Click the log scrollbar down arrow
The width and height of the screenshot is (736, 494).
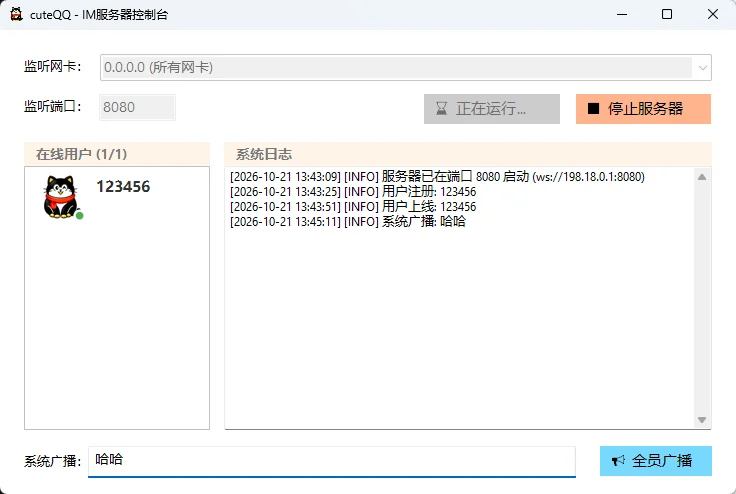click(x=702, y=420)
